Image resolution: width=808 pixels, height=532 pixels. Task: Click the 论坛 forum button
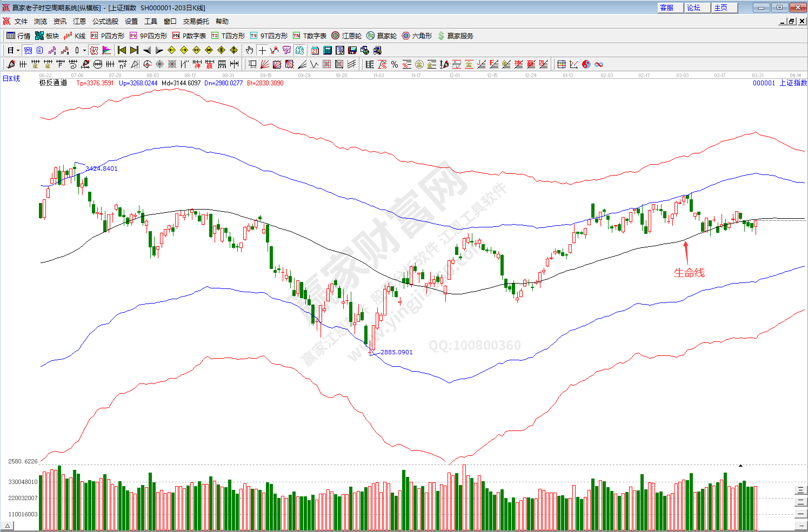click(x=693, y=8)
